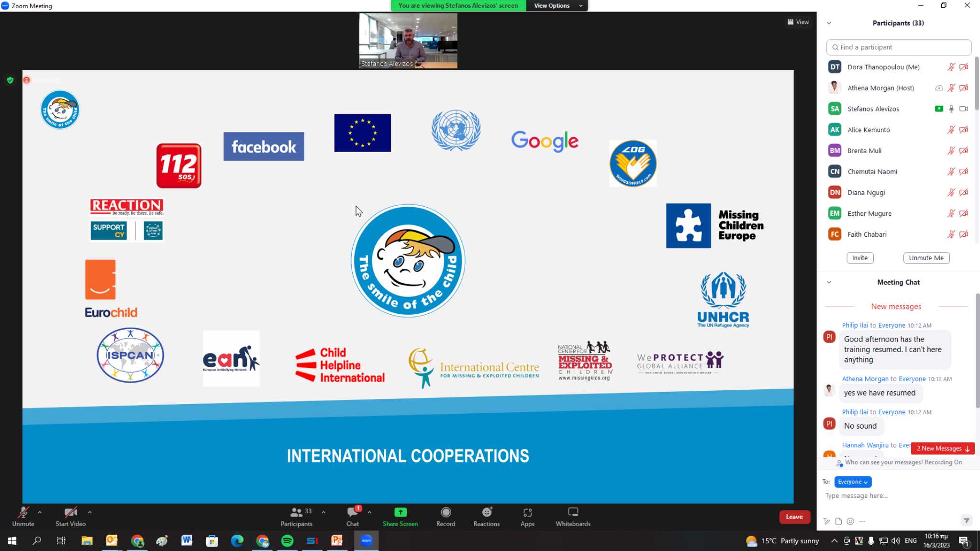The image size is (980, 551).
Task: Expand participants options arrow in toolbar
Action: pos(323,512)
